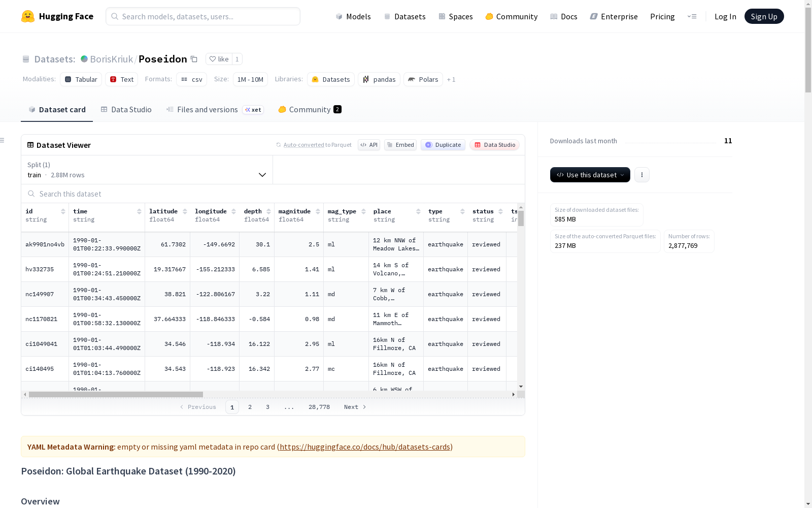Click the Duplicate button
The height and width of the screenshot is (508, 812).
click(x=443, y=145)
